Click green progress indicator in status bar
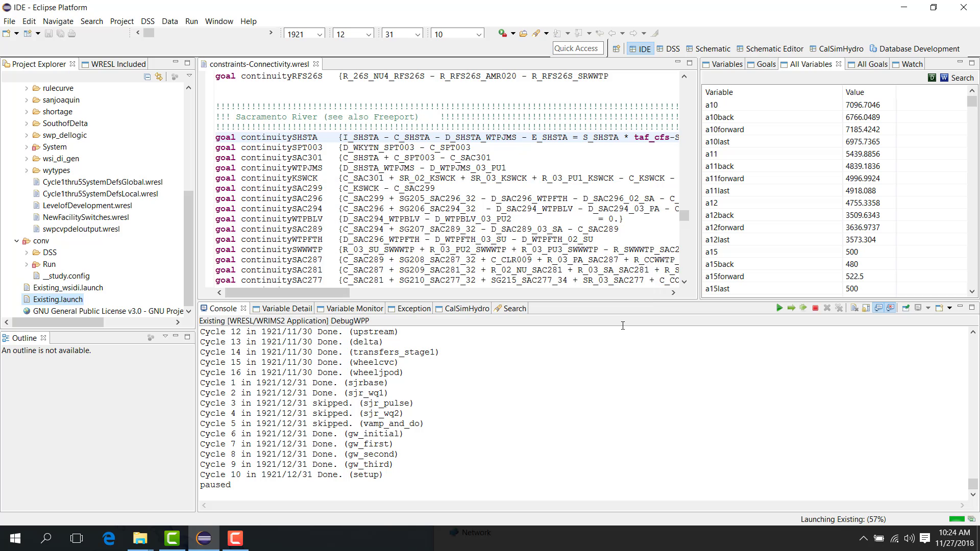 957,519
